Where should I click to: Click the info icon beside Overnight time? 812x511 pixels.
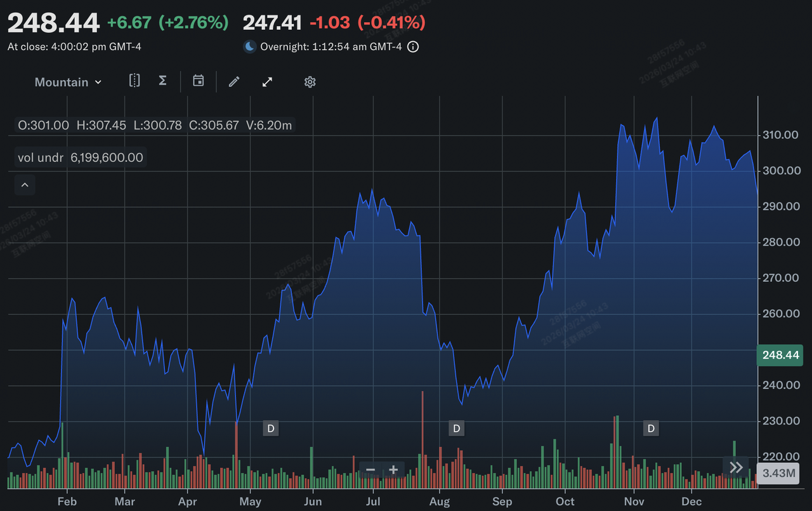413,47
